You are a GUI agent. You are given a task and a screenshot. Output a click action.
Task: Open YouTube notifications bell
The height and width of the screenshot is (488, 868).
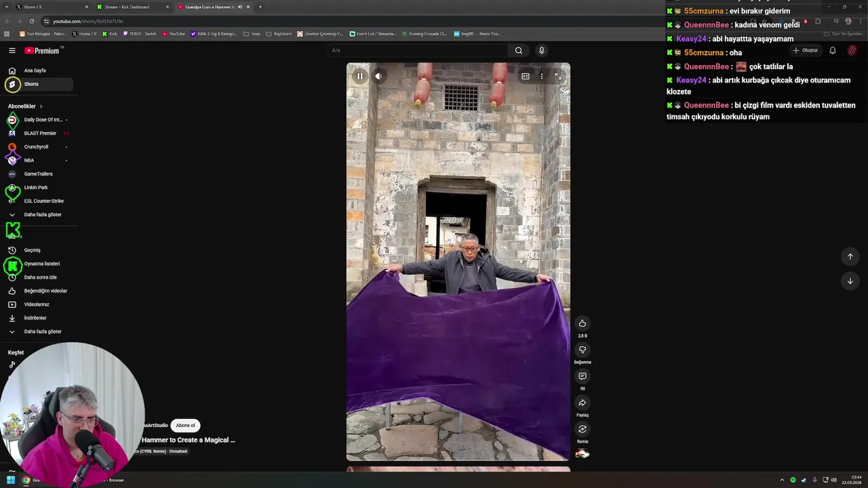[833, 50]
